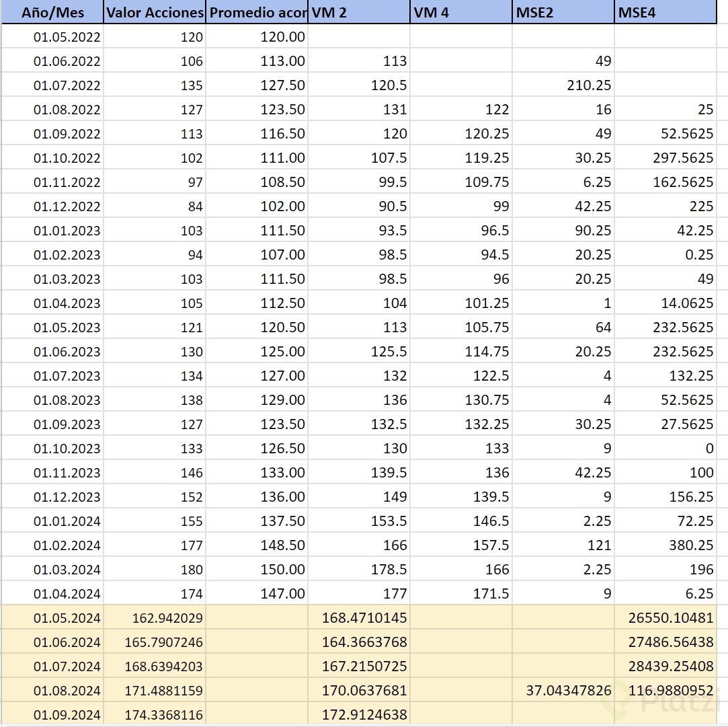Image resolution: width=728 pixels, height=727 pixels.
Task: Click the average cell showing 148.50
Action: click(257, 545)
